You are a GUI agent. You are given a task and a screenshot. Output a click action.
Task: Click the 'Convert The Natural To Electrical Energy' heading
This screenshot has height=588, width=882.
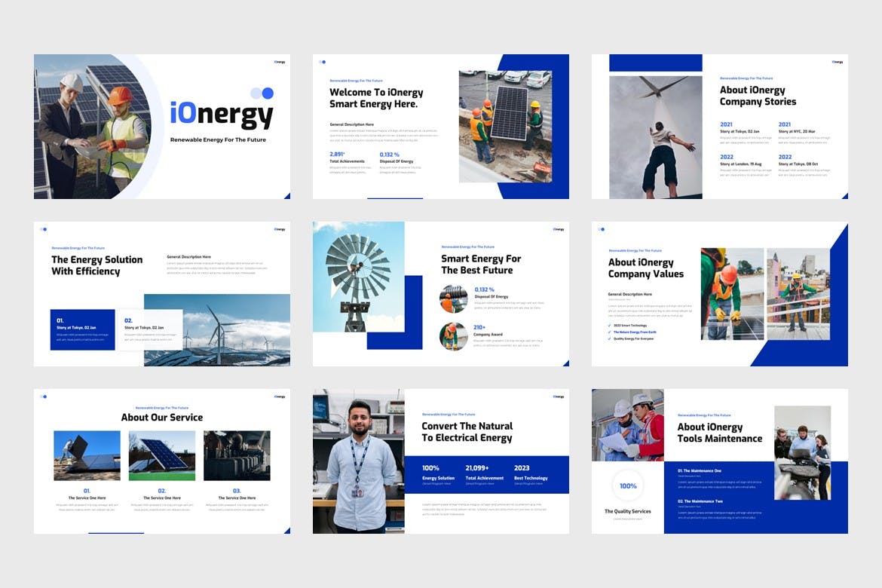(467, 432)
